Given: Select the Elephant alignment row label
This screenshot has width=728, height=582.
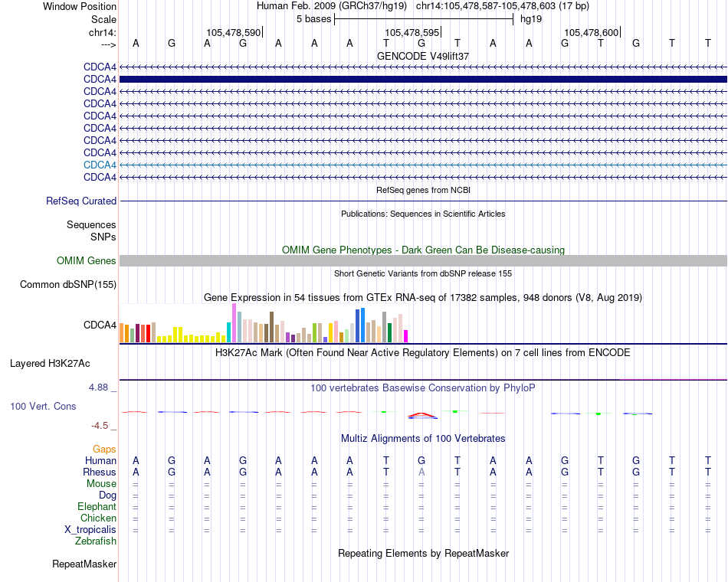Looking at the screenshot, I should click(x=97, y=506).
